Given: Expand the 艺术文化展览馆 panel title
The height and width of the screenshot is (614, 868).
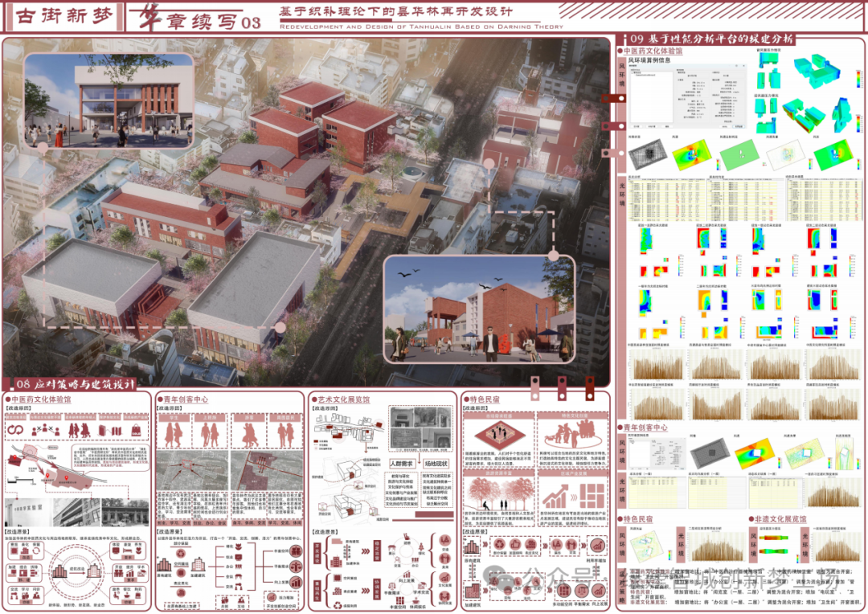Looking at the screenshot, I should point(342,399).
